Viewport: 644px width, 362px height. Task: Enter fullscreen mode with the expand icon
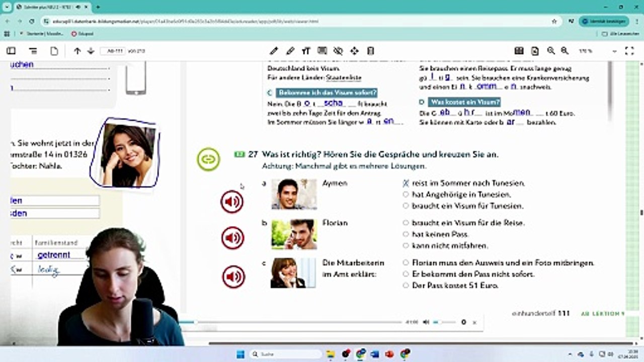click(x=629, y=51)
